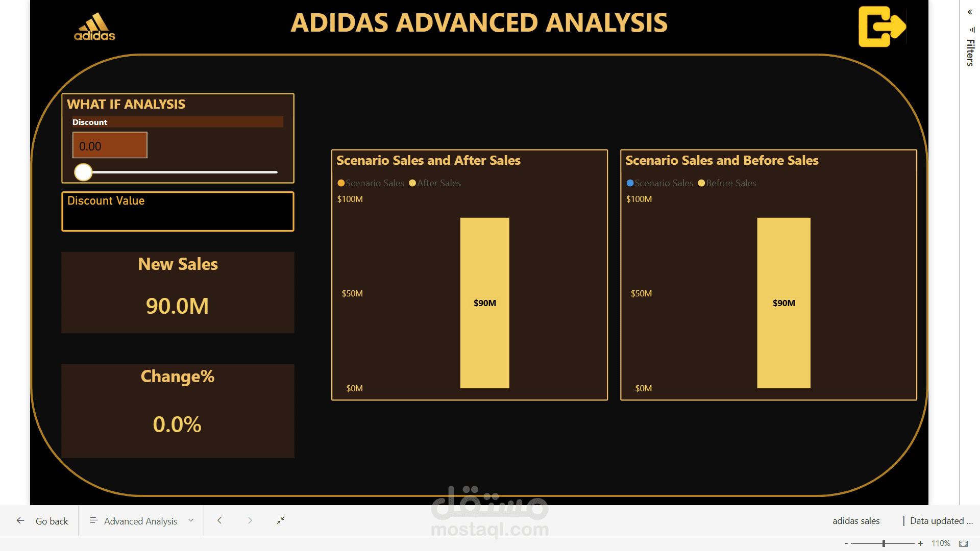Toggle After Sales legend item
Image resolution: width=980 pixels, height=551 pixels.
(435, 183)
